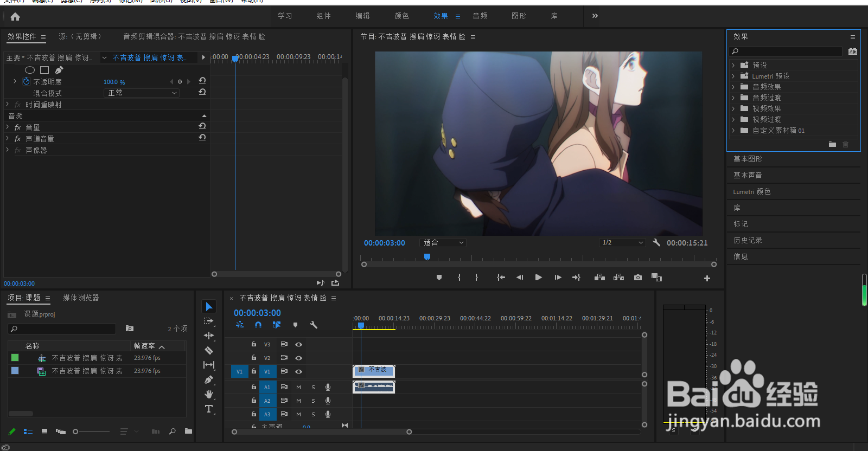Open the 音频剪辑混合器 tab
The image size is (868, 451).
tap(194, 36)
